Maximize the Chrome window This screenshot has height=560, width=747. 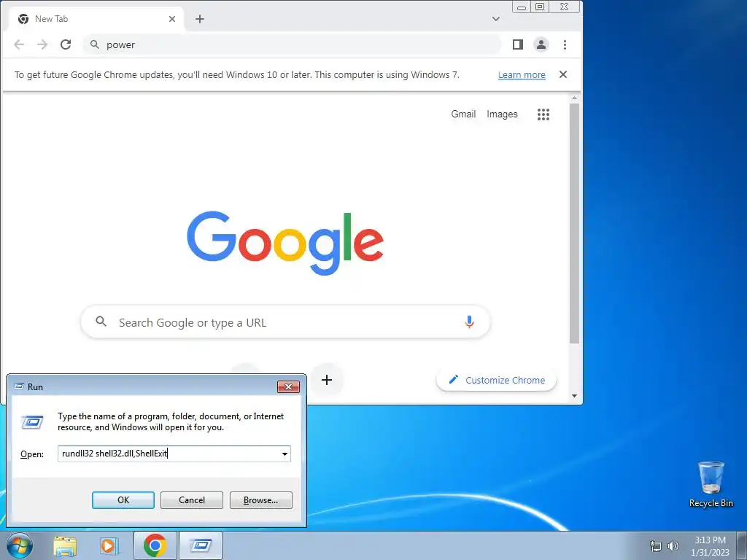[x=541, y=7]
